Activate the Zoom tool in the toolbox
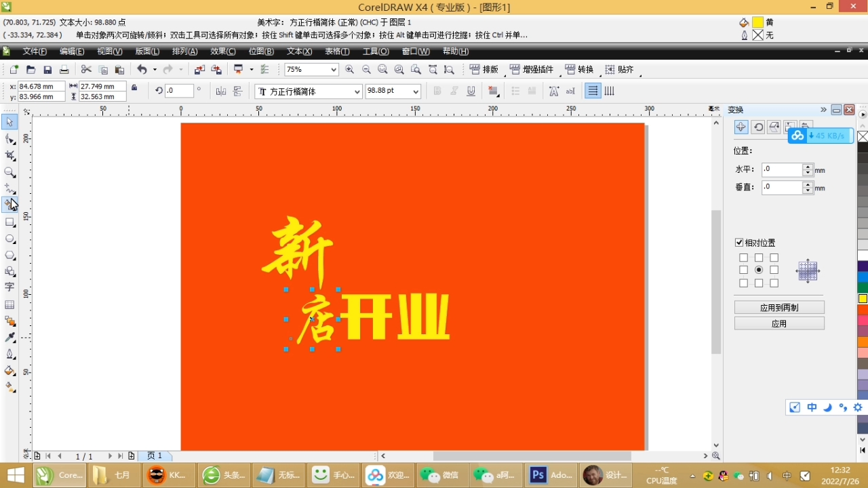Screen dimensions: 868x488 tap(9, 172)
